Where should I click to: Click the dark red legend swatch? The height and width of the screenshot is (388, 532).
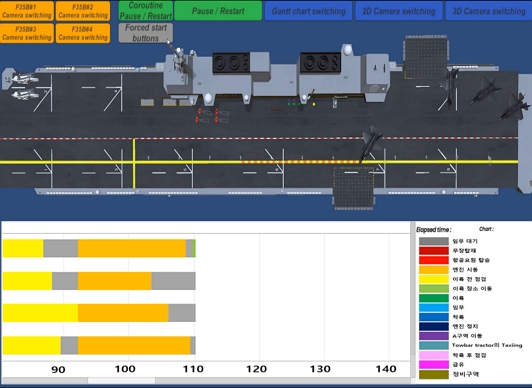(434, 251)
